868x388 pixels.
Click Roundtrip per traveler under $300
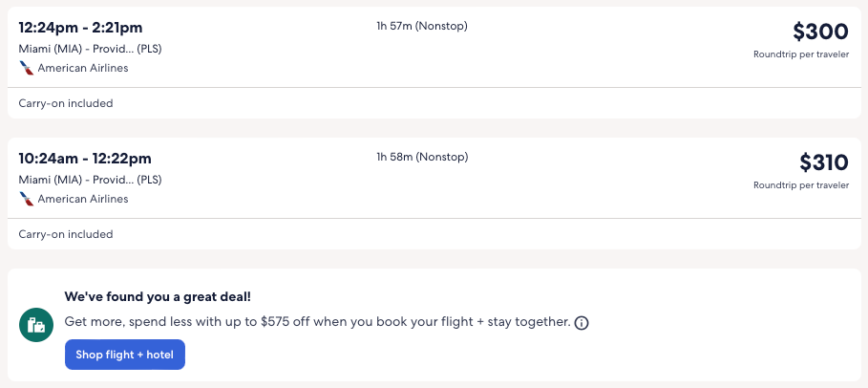tap(800, 54)
